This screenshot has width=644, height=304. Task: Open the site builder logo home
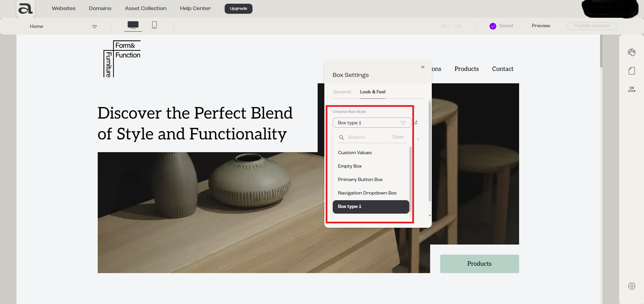pyautogui.click(x=26, y=8)
